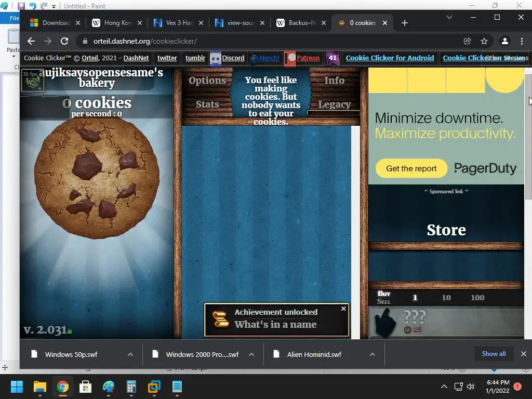Image resolution: width=532 pixels, height=399 pixels.
Task: Open the Info panel
Action: [x=334, y=81]
